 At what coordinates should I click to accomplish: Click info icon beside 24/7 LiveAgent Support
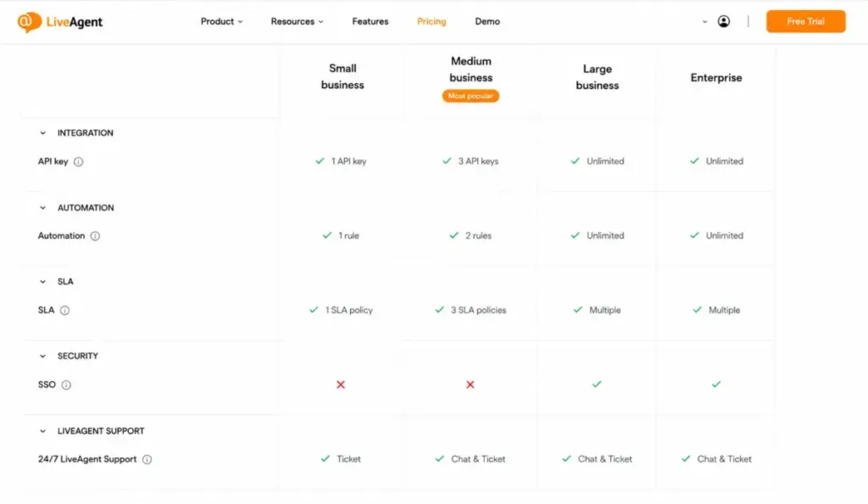click(147, 459)
